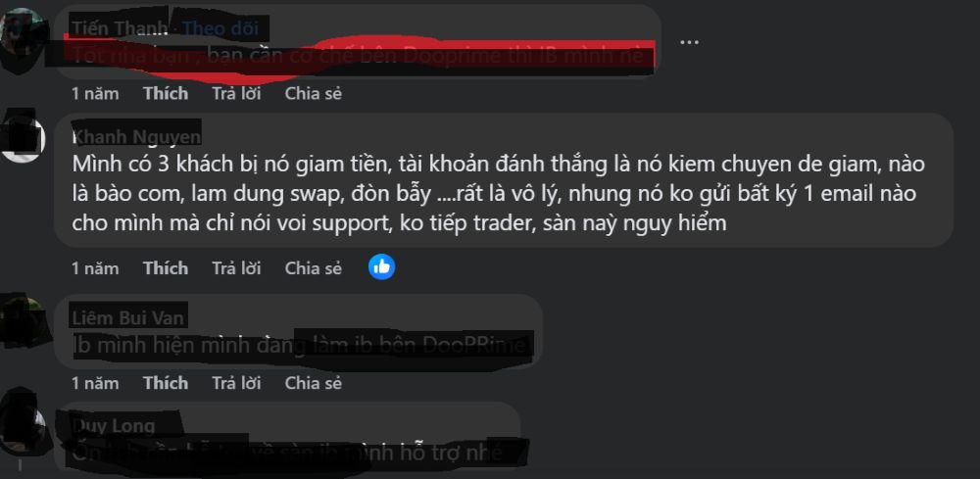Open Tiến Thanh's profile name
This screenshot has height=479, width=980.
120,28
